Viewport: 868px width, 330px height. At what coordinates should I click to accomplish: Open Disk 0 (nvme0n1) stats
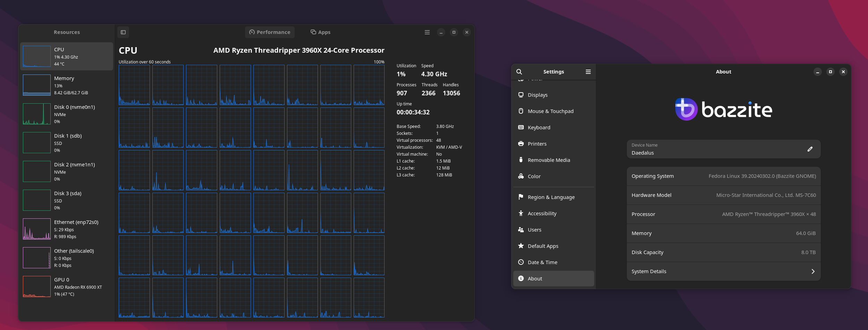[67, 114]
